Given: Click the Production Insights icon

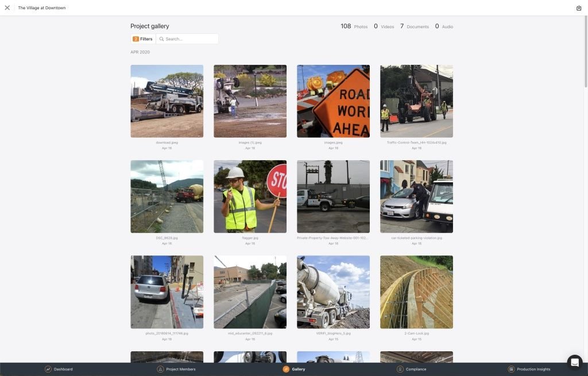Looking at the screenshot, I should (511, 369).
